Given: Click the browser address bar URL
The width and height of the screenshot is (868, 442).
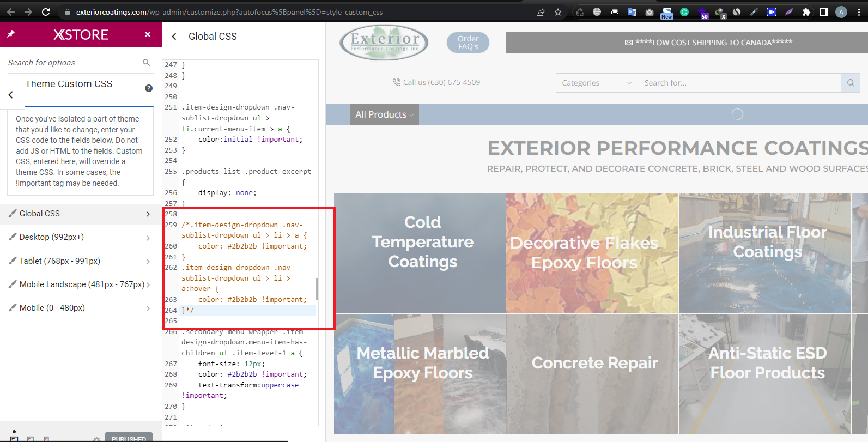Looking at the screenshot, I should coord(229,12).
